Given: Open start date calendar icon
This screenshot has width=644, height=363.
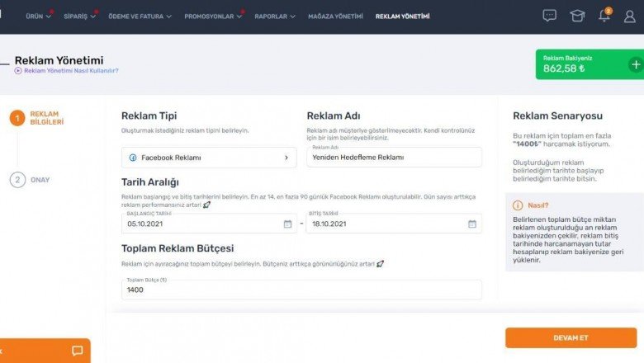Looking at the screenshot, I should [287, 224].
